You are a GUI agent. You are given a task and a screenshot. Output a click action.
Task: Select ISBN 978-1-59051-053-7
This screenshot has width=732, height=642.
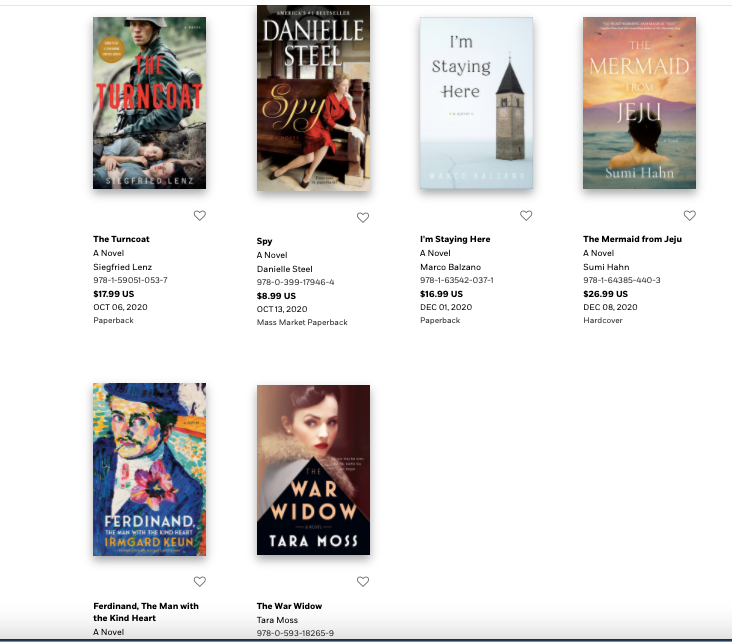tap(130, 280)
